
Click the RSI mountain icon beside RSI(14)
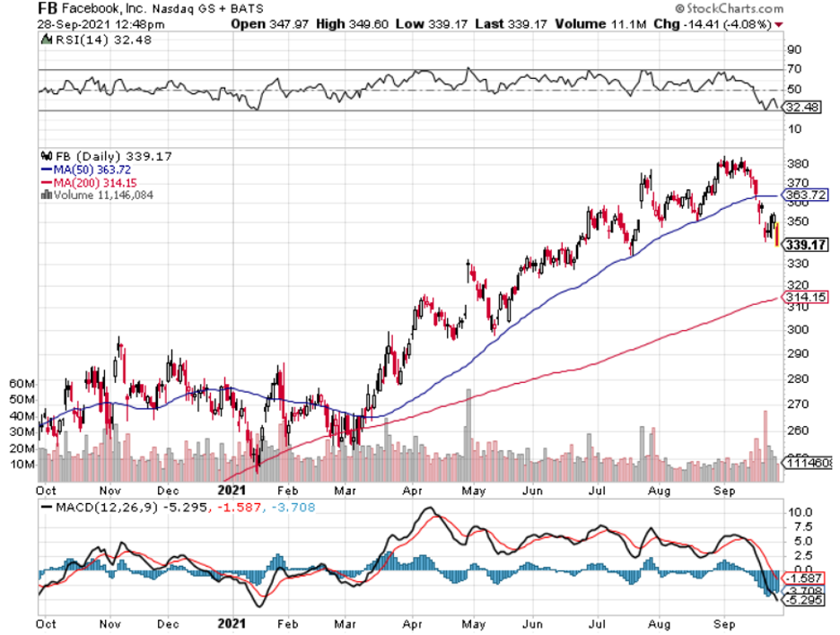(47, 39)
